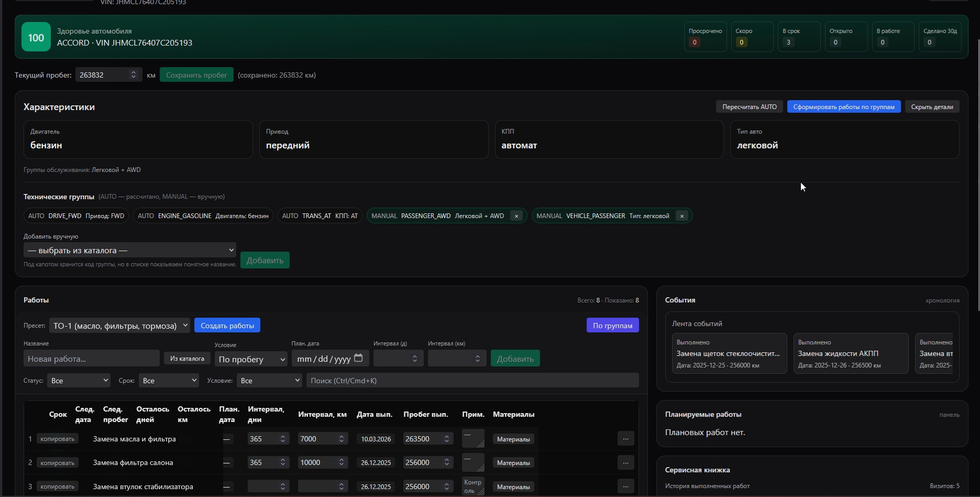Open the preset TO-1 dropdown
The width and height of the screenshot is (980, 497).
(119, 326)
